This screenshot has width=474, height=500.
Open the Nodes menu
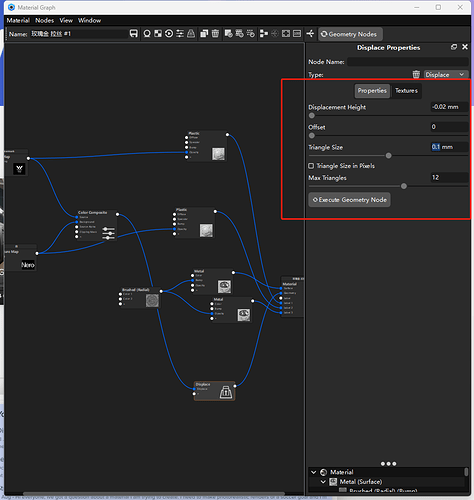click(44, 20)
